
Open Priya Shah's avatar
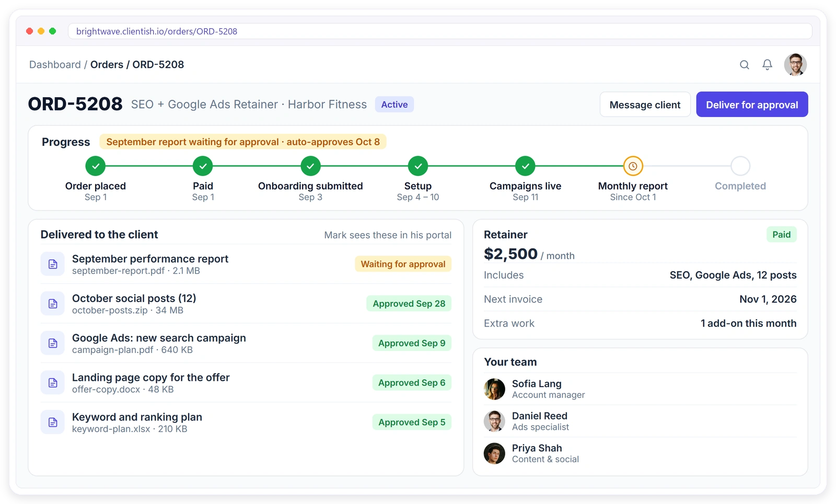pos(494,453)
